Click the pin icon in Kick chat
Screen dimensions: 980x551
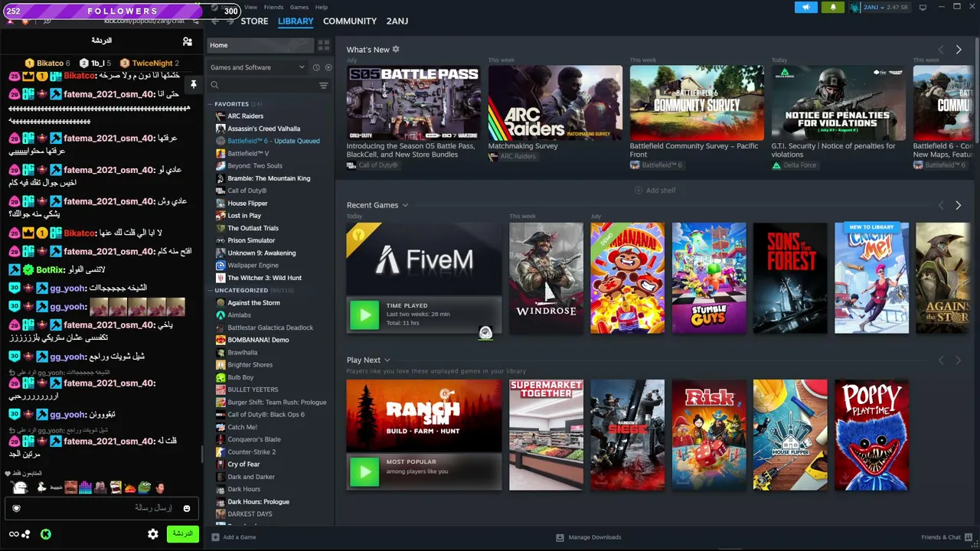pos(194,84)
